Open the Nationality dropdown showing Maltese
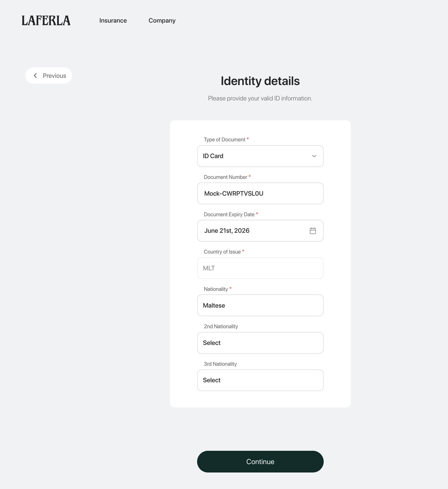Image resolution: width=448 pixels, height=489 pixels. (x=260, y=305)
